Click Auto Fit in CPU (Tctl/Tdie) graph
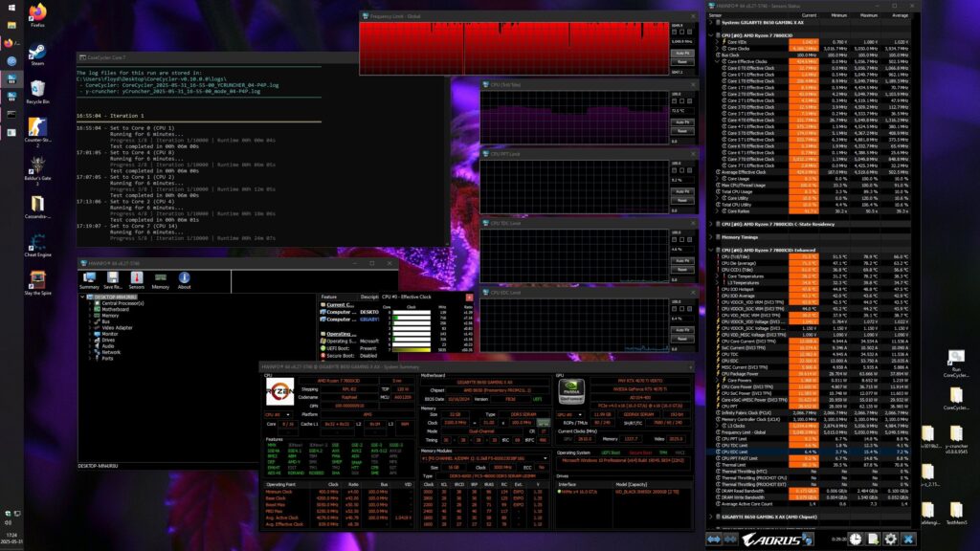The width and height of the screenshot is (980, 551). click(682, 122)
